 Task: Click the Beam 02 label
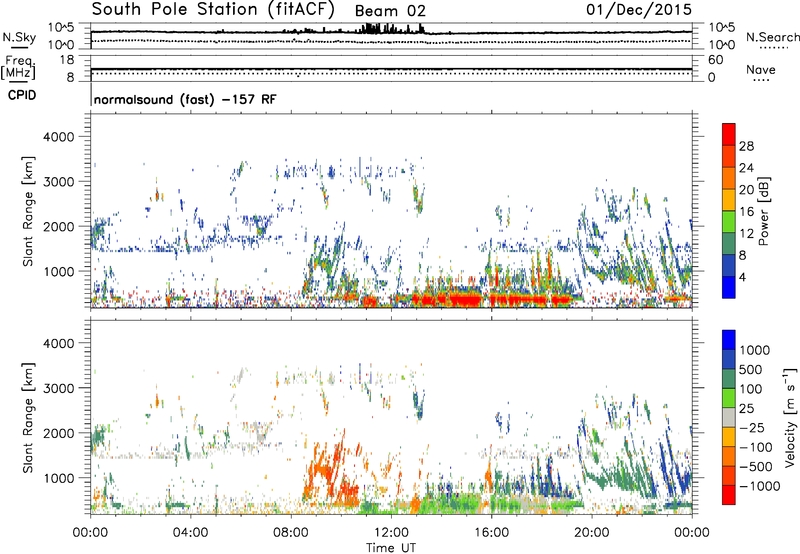390,11
